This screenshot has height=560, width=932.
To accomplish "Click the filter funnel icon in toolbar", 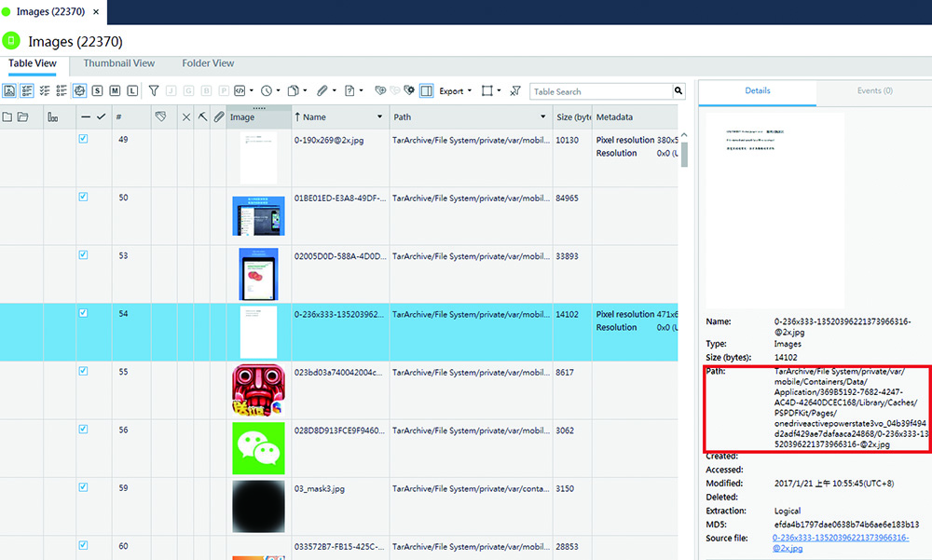I will 154,91.
